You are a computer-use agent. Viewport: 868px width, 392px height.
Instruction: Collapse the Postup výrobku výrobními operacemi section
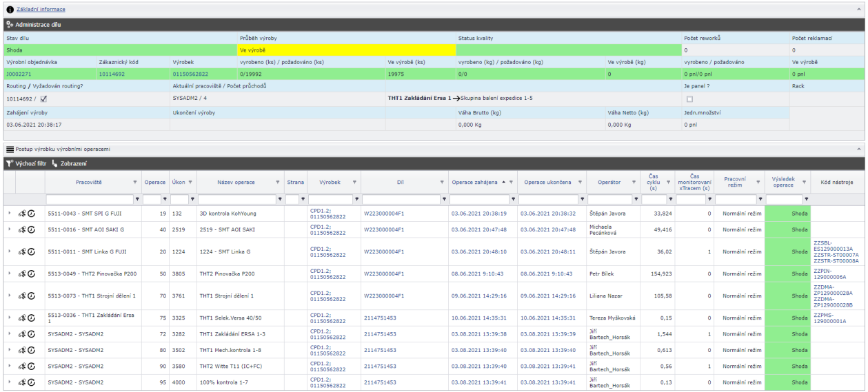click(x=859, y=149)
